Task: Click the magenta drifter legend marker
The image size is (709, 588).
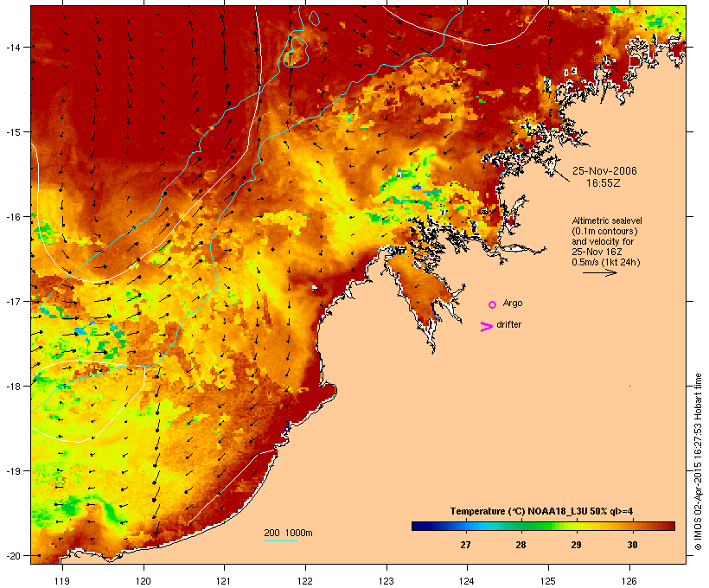Action: click(x=487, y=327)
